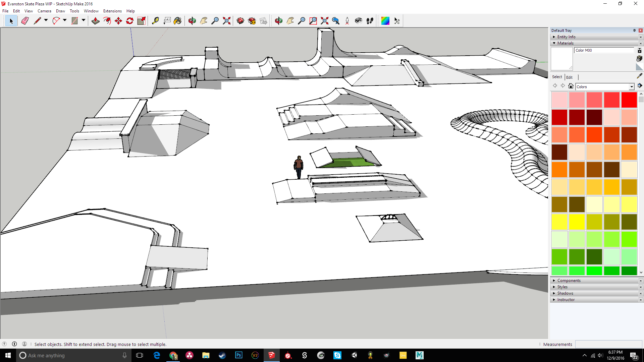Viewport: 644px width, 362px height.
Task: Select the Push/Pull tool
Action: [96, 21]
